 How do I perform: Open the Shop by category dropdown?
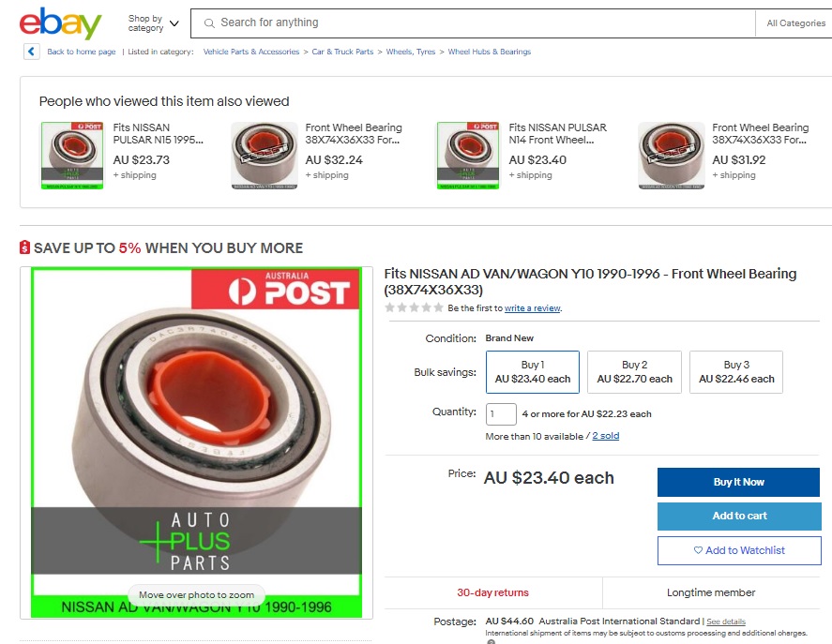153,23
